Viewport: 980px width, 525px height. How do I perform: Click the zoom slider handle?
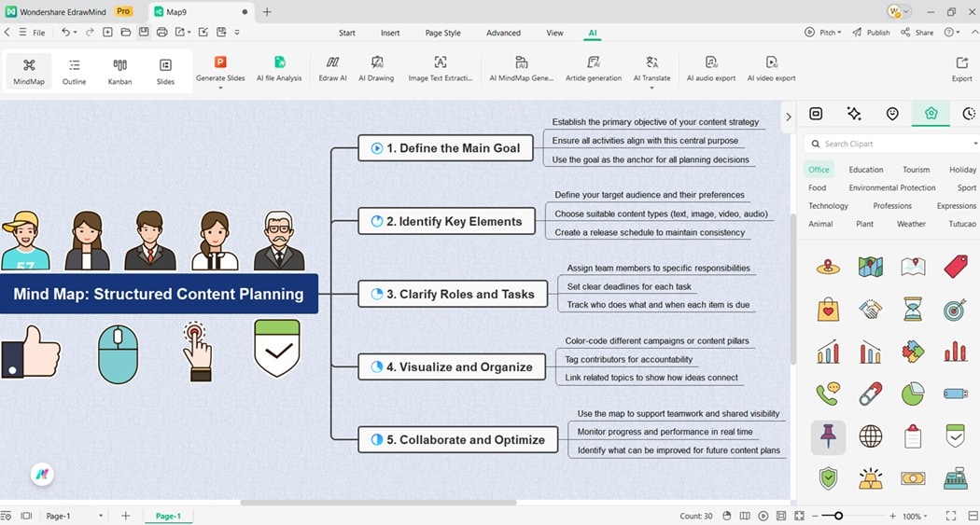pos(839,516)
